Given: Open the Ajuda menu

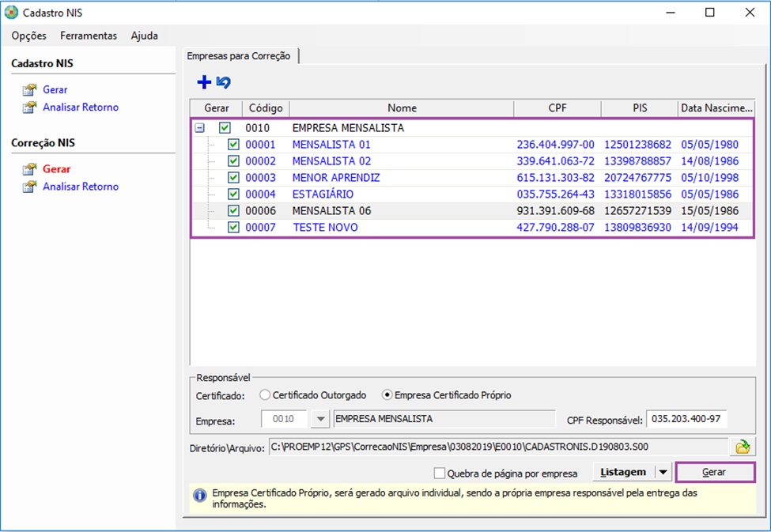Looking at the screenshot, I should [145, 36].
